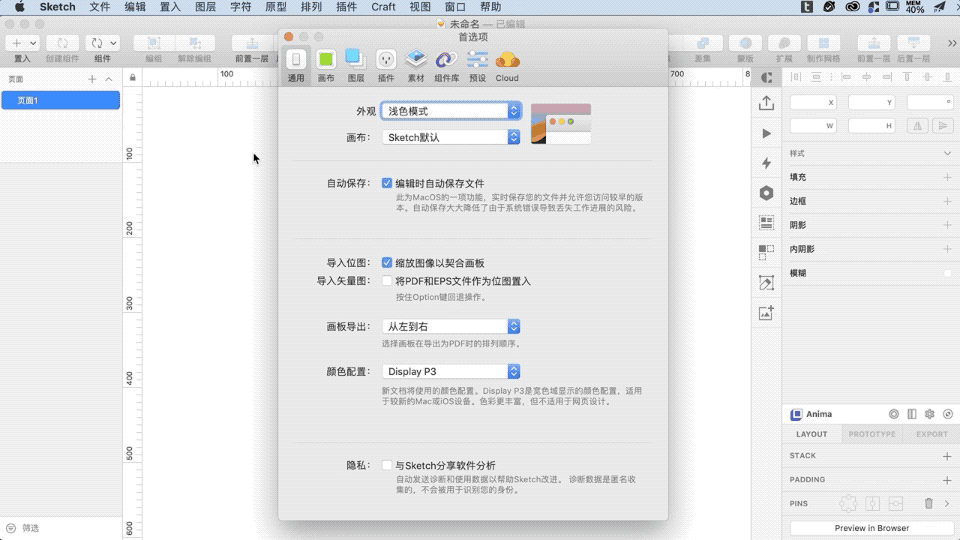Viewport: 960px width, 540px height.
Task: Open Anima settings gear icon
Action: click(929, 414)
